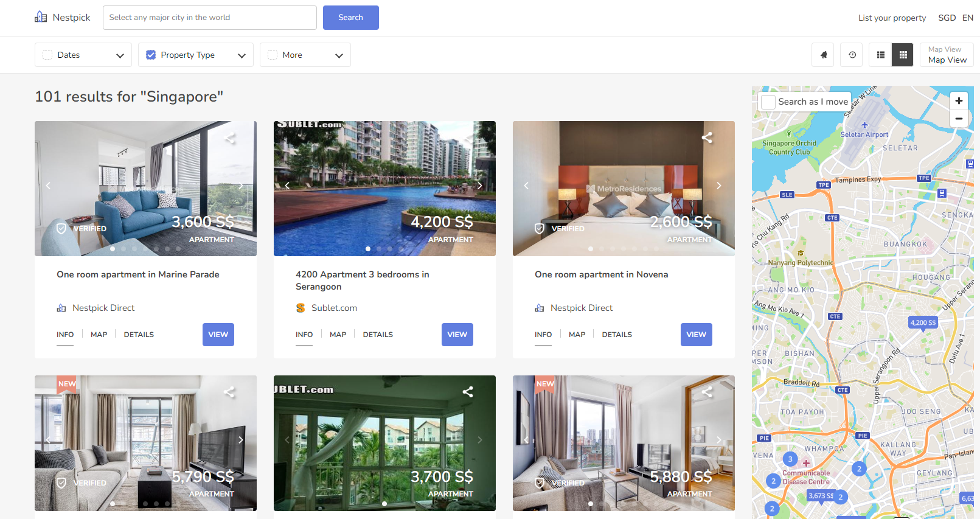Click VIEW on Serangoon apartment
Screen dimensions: 980x519
tap(457, 335)
